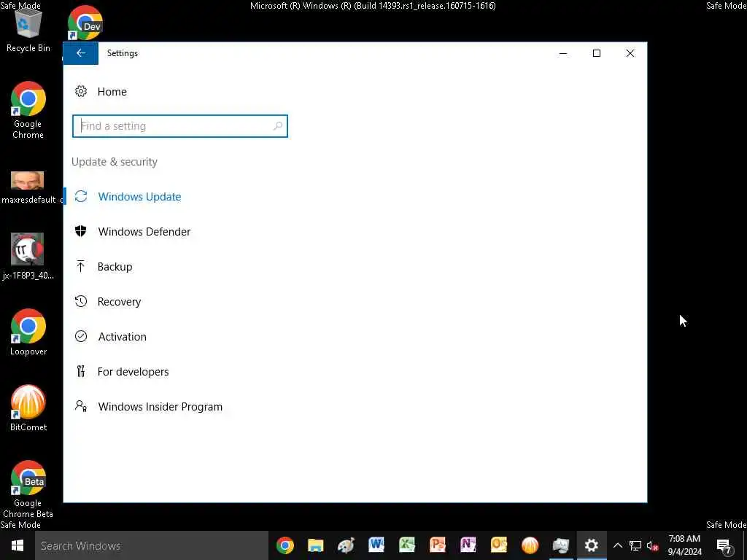Click the muted volume tray icon
The height and width of the screenshot is (560, 747).
(653, 545)
